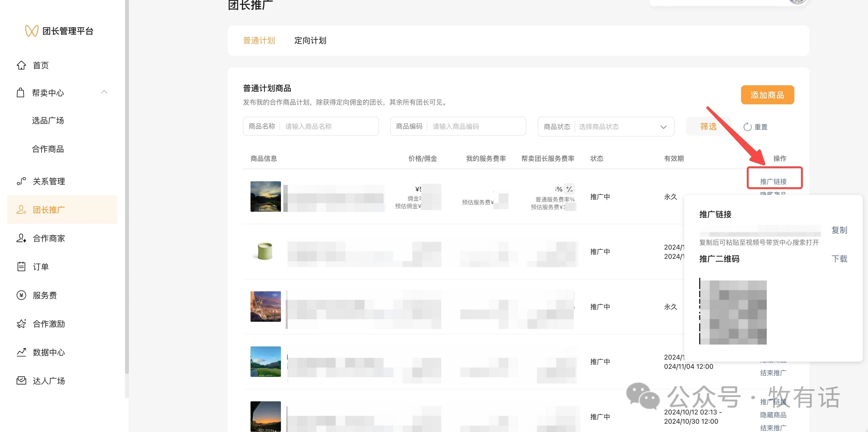Viewport: 868px width, 432px height.
Task: Switch to the 定向计划 tab
Action: pyautogui.click(x=310, y=40)
